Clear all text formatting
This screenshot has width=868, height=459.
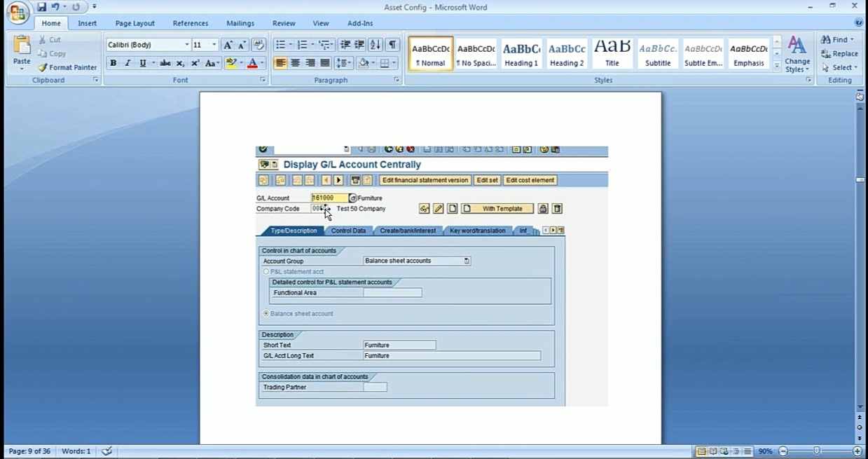pyautogui.click(x=259, y=45)
